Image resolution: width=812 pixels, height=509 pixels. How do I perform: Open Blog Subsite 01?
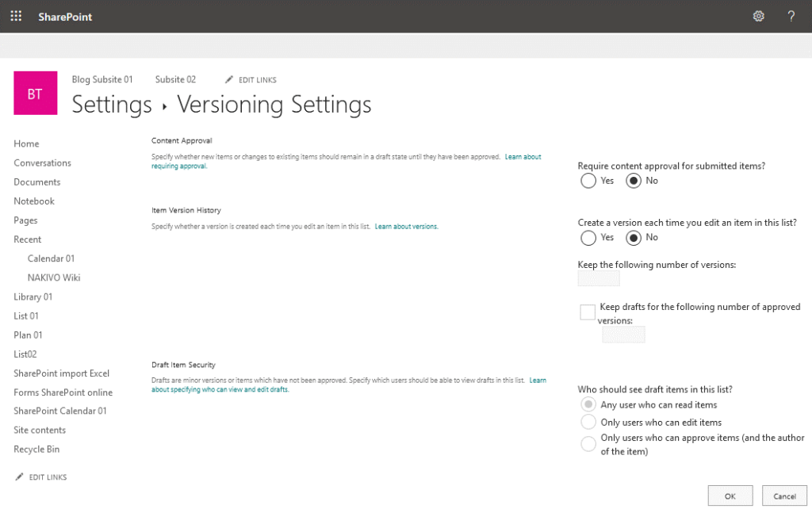pos(102,79)
